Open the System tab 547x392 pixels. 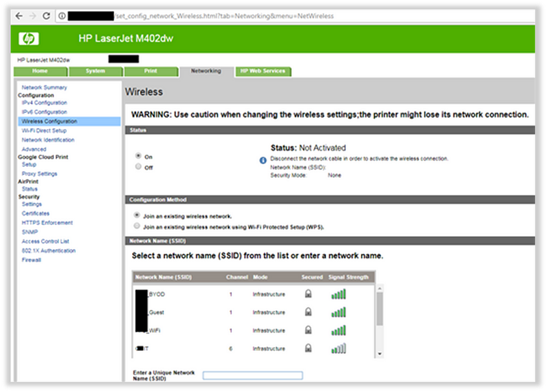click(x=96, y=71)
